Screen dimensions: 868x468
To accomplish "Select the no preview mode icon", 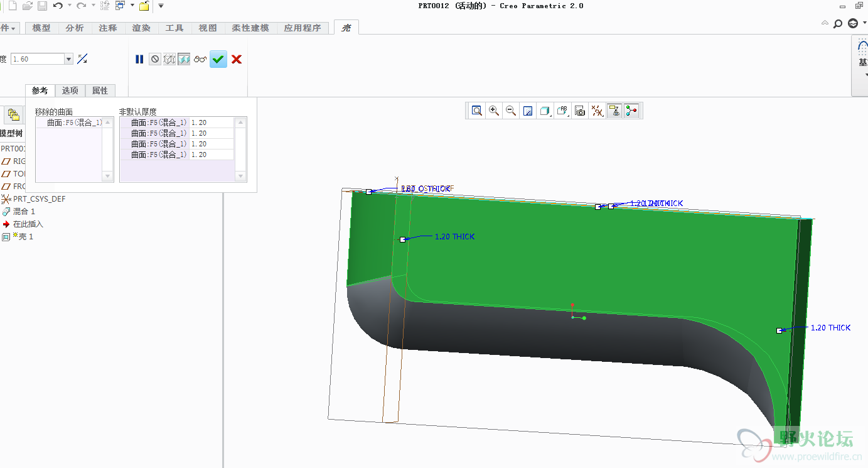I will coord(155,59).
